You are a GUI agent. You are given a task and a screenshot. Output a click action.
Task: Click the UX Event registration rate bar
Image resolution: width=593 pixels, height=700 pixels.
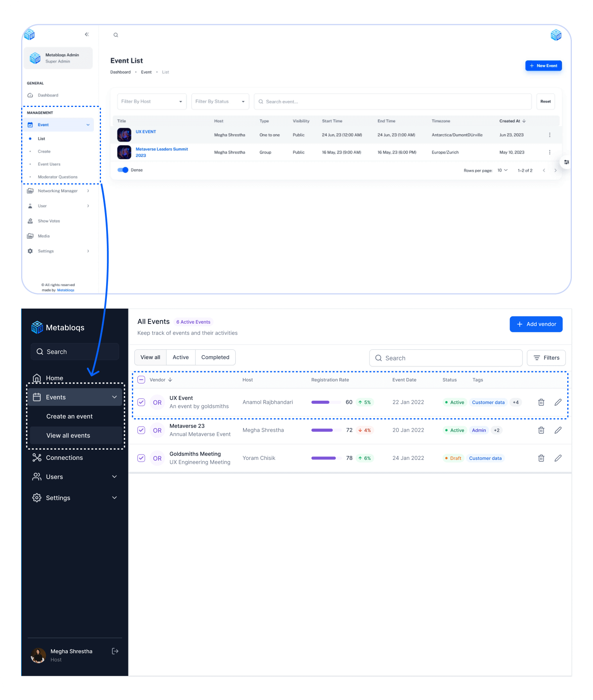point(326,402)
